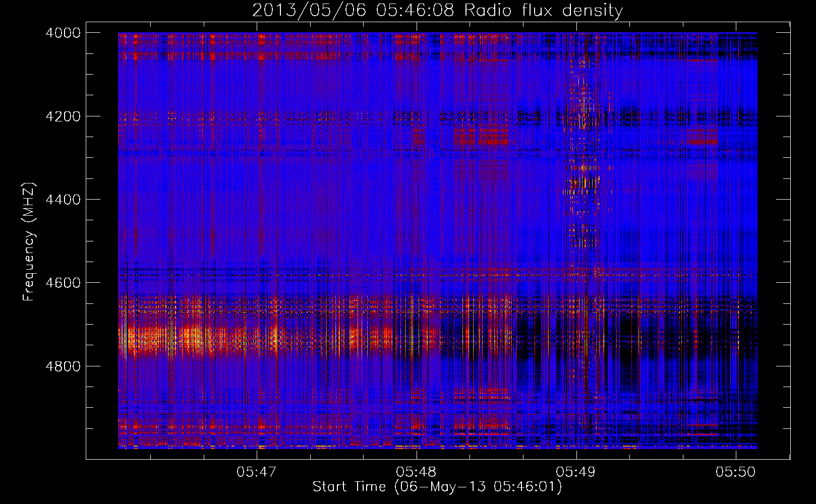Click the 4400 frequency tick label

pos(63,200)
